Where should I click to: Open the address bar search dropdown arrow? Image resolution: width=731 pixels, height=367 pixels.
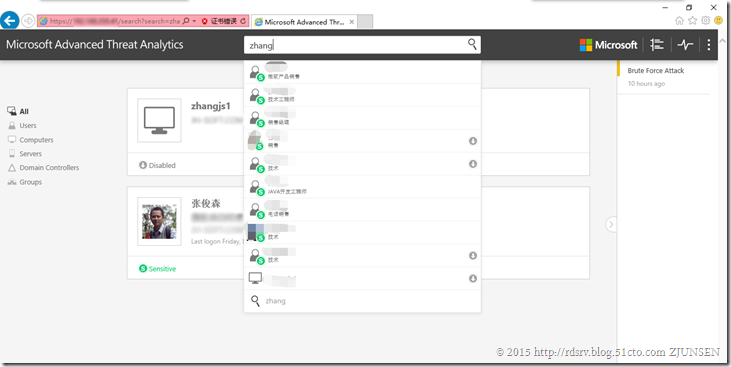pyautogui.click(x=194, y=21)
